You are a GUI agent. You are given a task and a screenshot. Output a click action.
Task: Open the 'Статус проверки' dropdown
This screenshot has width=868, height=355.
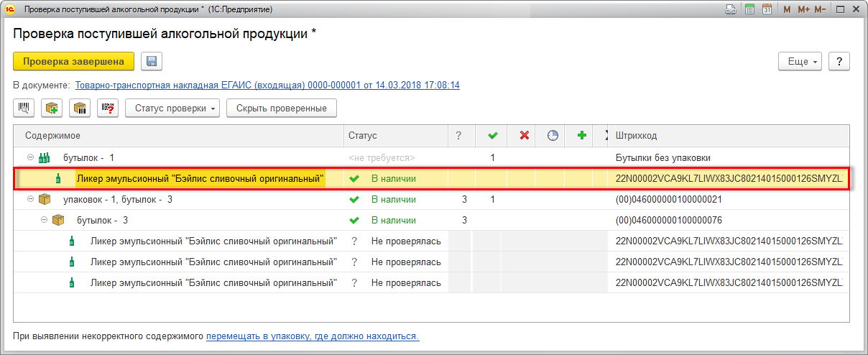(173, 109)
